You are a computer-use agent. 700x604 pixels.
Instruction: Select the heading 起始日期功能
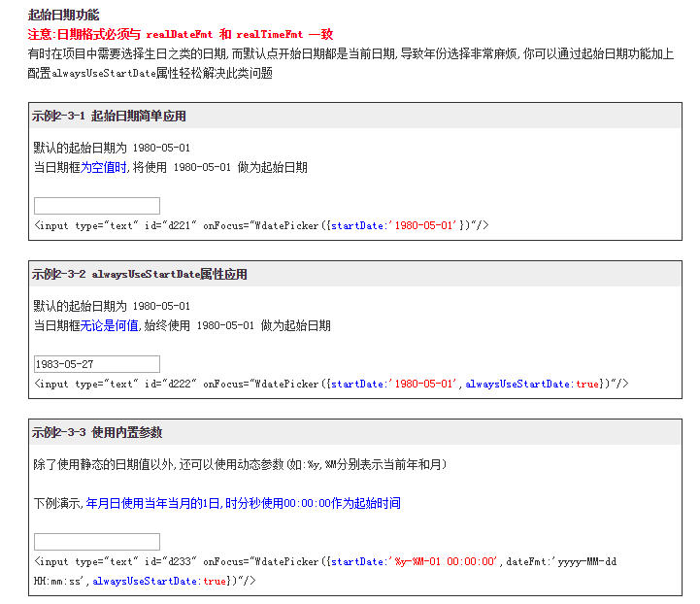point(63,15)
